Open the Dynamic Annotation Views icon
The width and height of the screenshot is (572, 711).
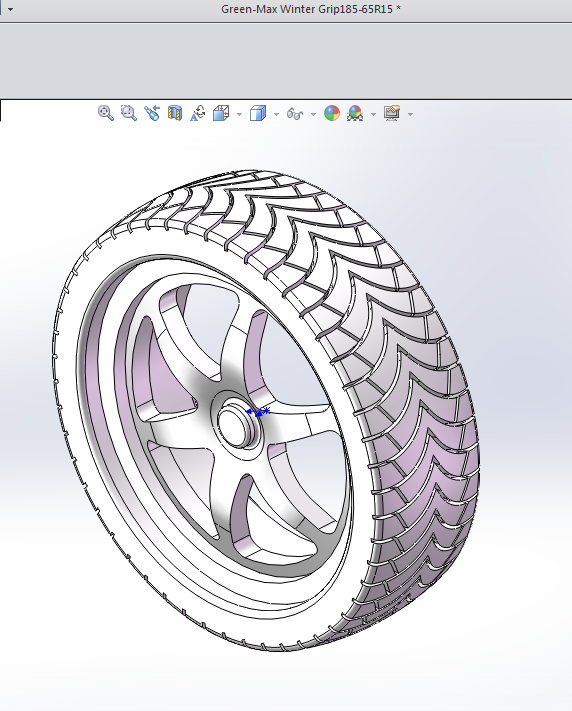(x=198, y=113)
